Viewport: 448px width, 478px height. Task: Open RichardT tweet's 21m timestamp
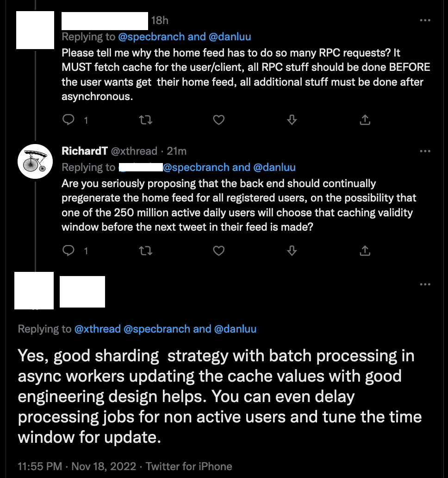tap(176, 151)
